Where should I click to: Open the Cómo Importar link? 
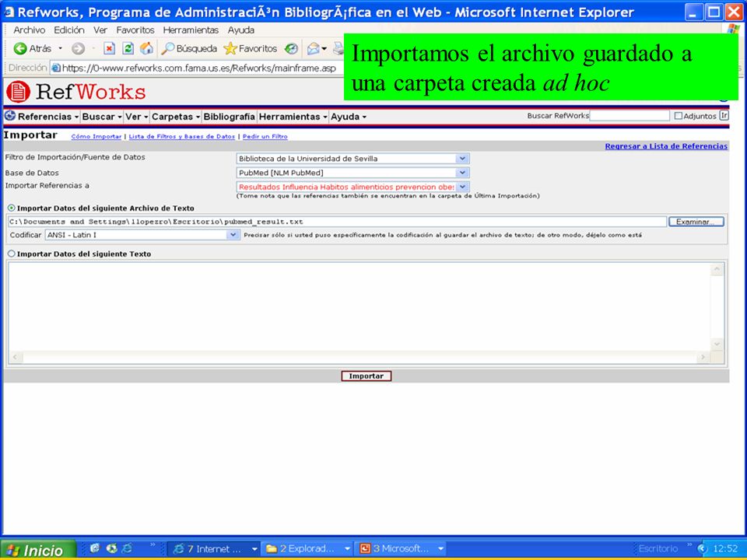pyautogui.click(x=96, y=137)
